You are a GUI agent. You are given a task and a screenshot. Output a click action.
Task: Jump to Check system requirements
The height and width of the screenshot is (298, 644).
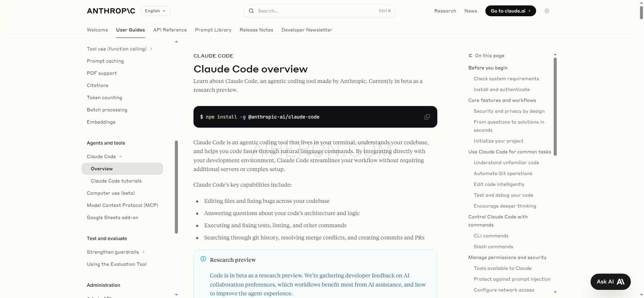(506, 79)
